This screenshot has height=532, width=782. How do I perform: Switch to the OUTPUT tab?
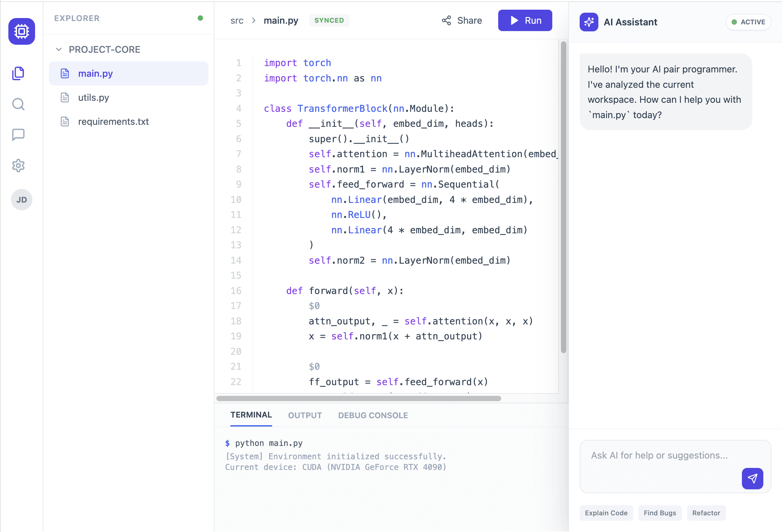[305, 415]
